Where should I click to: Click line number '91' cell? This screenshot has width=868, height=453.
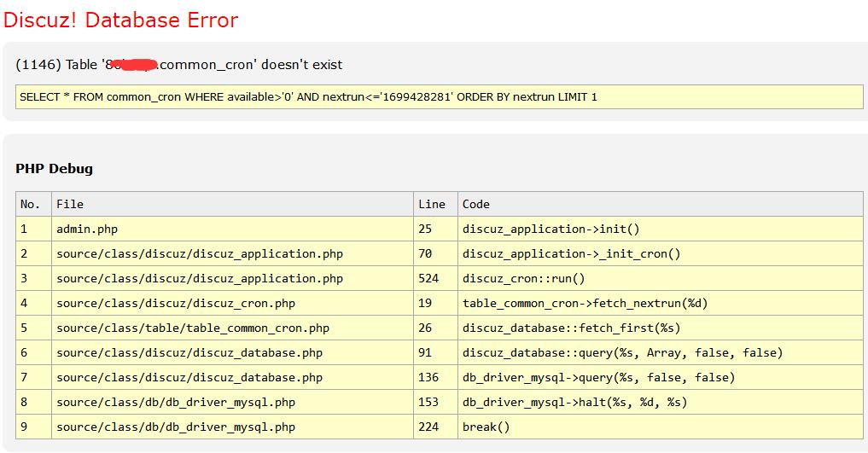(x=435, y=353)
